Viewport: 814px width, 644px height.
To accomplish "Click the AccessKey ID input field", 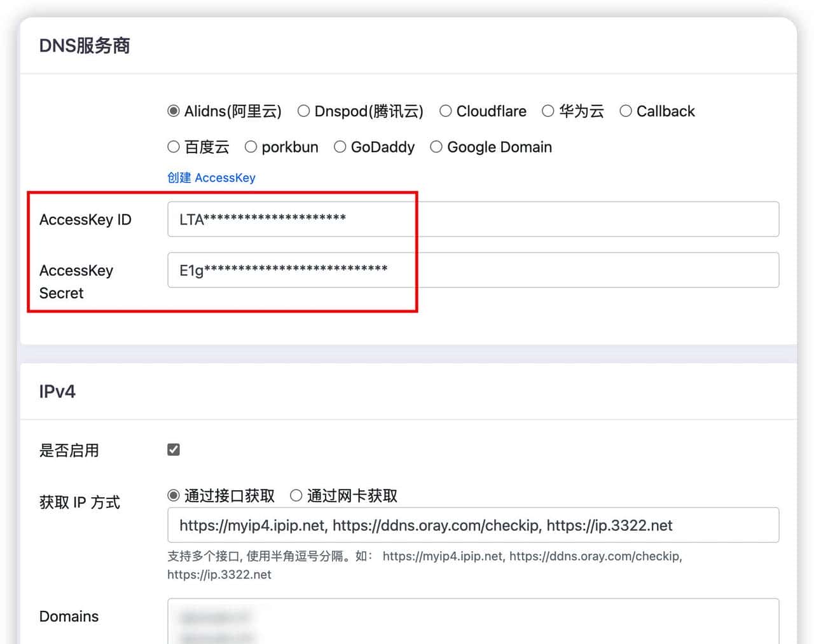I will point(445,219).
